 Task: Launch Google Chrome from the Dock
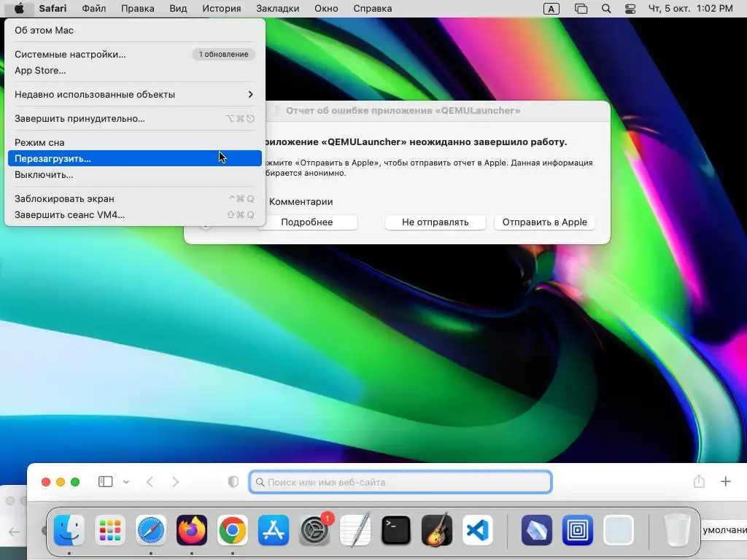pos(233,530)
